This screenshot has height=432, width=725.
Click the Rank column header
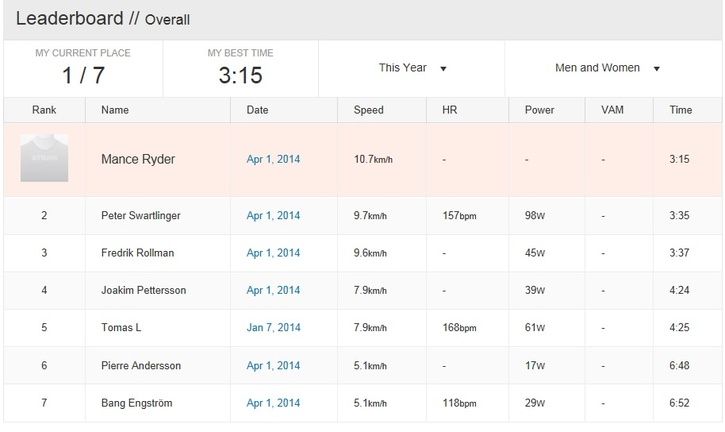tap(44, 110)
